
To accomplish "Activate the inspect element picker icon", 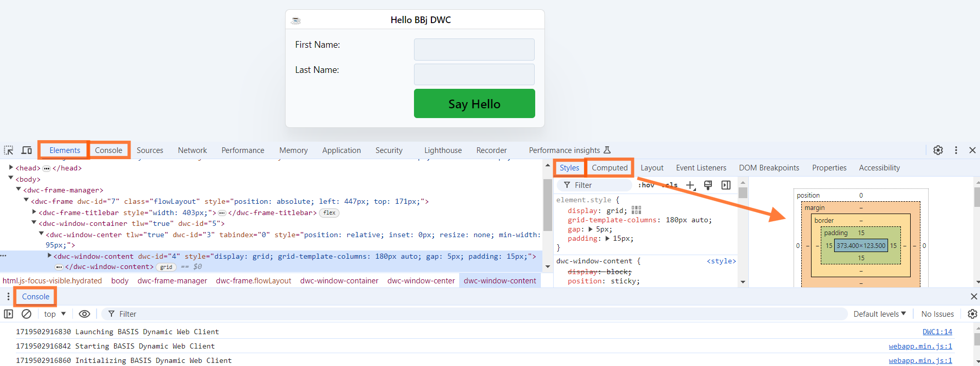I will pyautogui.click(x=9, y=150).
